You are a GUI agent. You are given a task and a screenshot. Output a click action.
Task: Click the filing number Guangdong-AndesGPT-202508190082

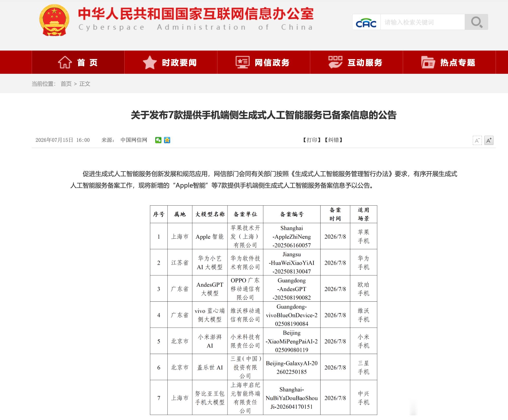[292, 289]
